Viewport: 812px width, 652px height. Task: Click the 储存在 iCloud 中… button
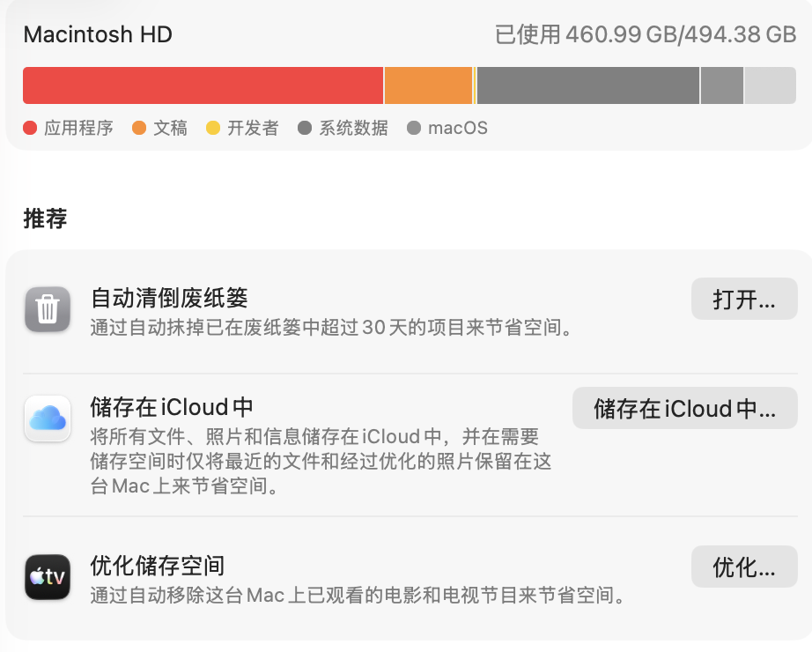pyautogui.click(x=684, y=409)
